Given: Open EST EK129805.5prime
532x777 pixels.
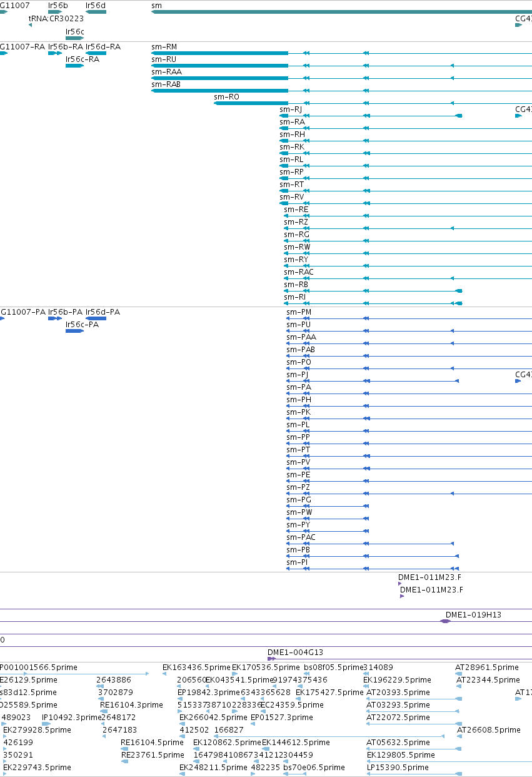Looking at the screenshot, I should 400,755.
